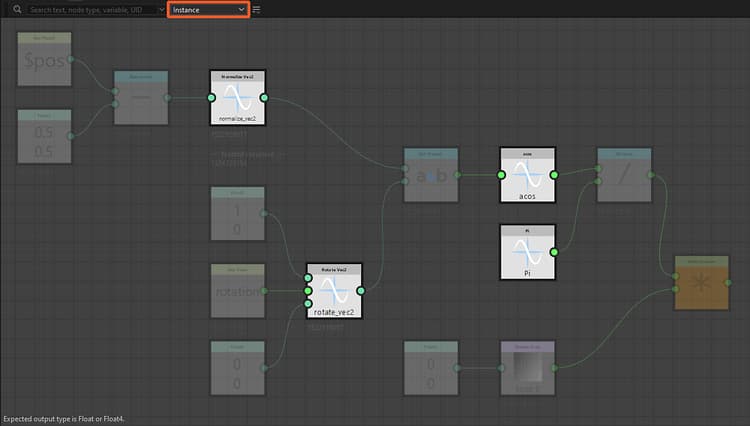Viewport: 750px width, 426px height.
Task: Click the 'Expected output type is Float or Float4.' status message
Action: point(64,419)
